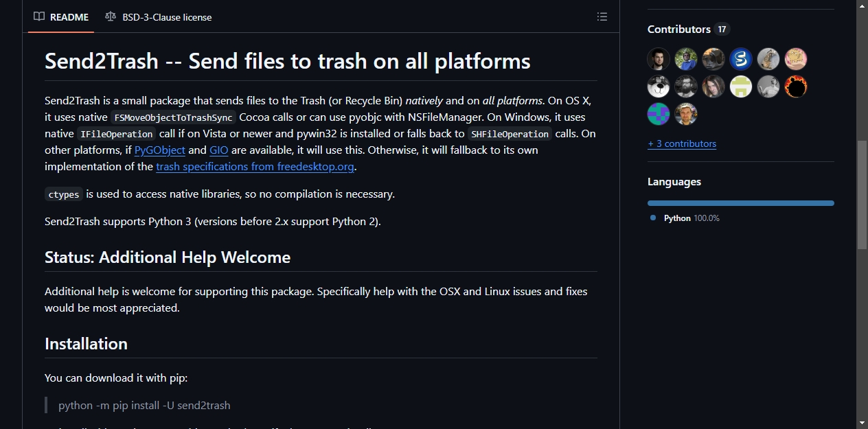Click 'You can download it with pip:' text

(x=116, y=378)
